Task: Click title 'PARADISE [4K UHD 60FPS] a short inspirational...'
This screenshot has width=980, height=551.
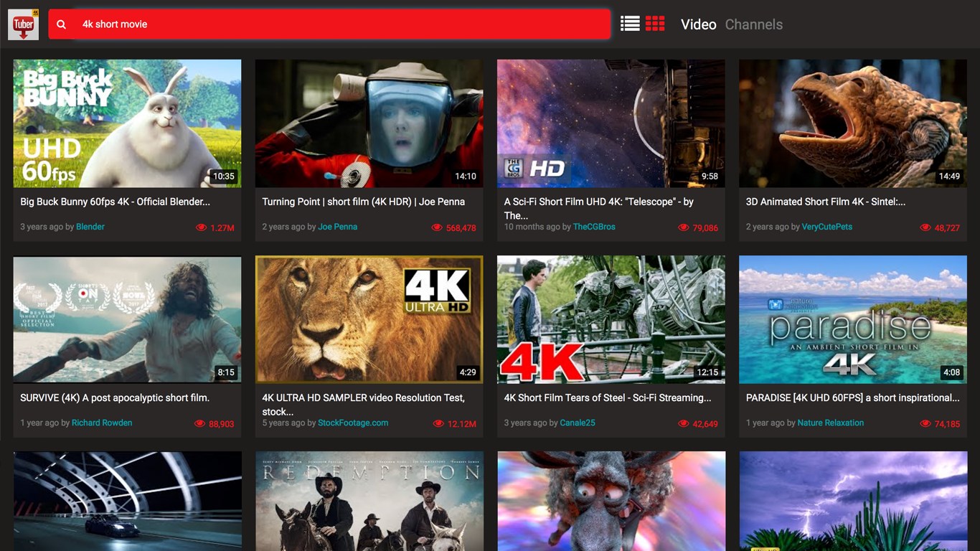Action: 852,397
